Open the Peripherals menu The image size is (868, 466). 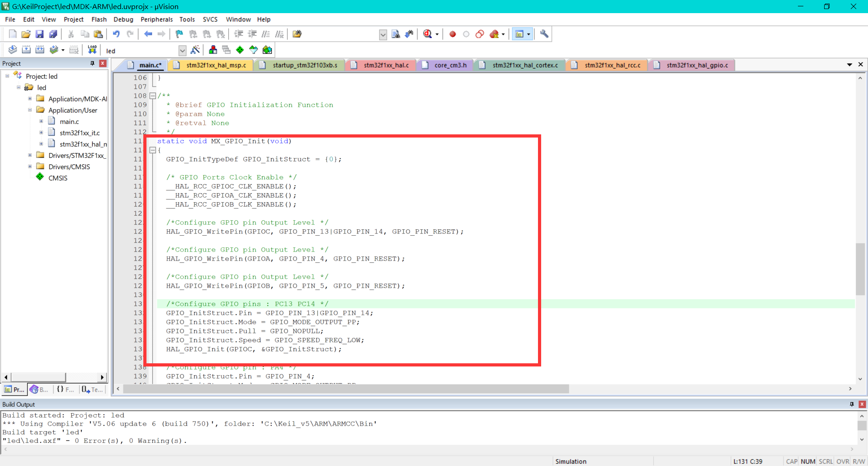(x=156, y=19)
